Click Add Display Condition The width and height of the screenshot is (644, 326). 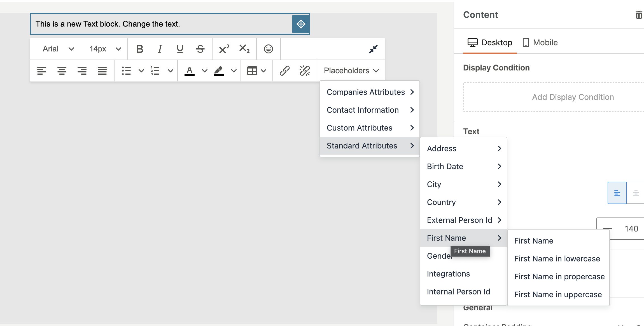[x=573, y=97]
